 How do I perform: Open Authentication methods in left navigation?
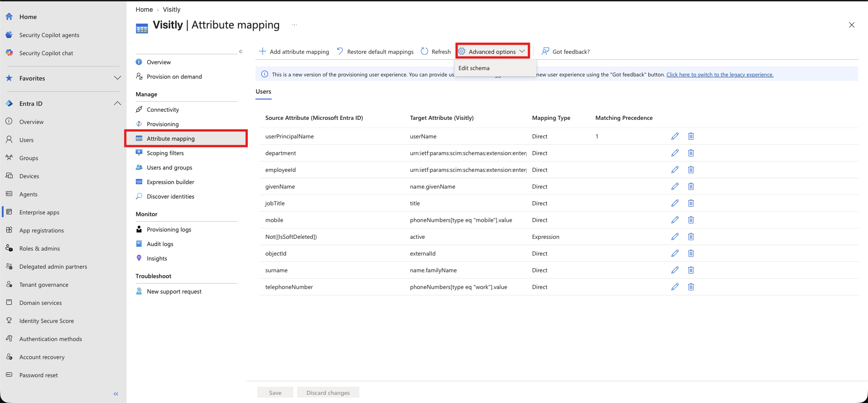tap(51, 339)
